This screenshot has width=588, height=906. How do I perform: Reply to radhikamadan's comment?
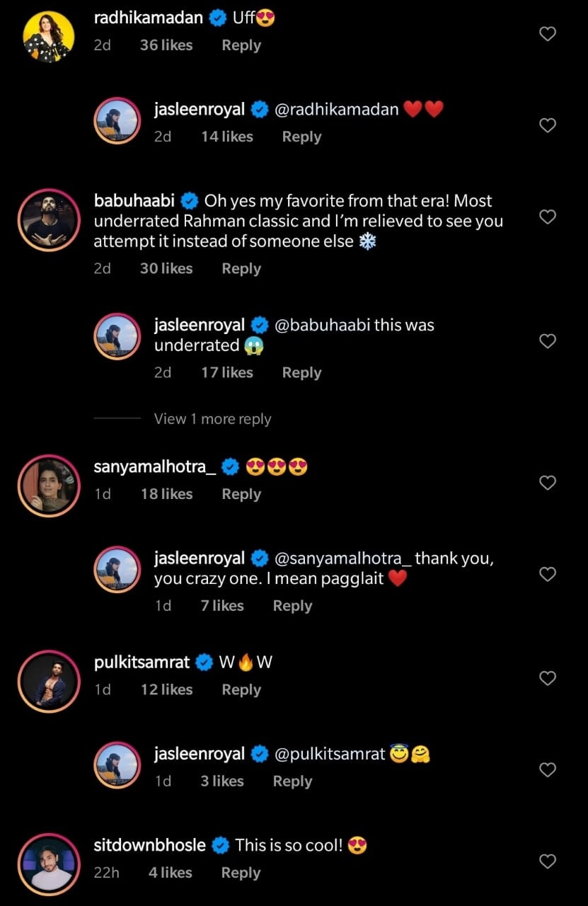[241, 45]
